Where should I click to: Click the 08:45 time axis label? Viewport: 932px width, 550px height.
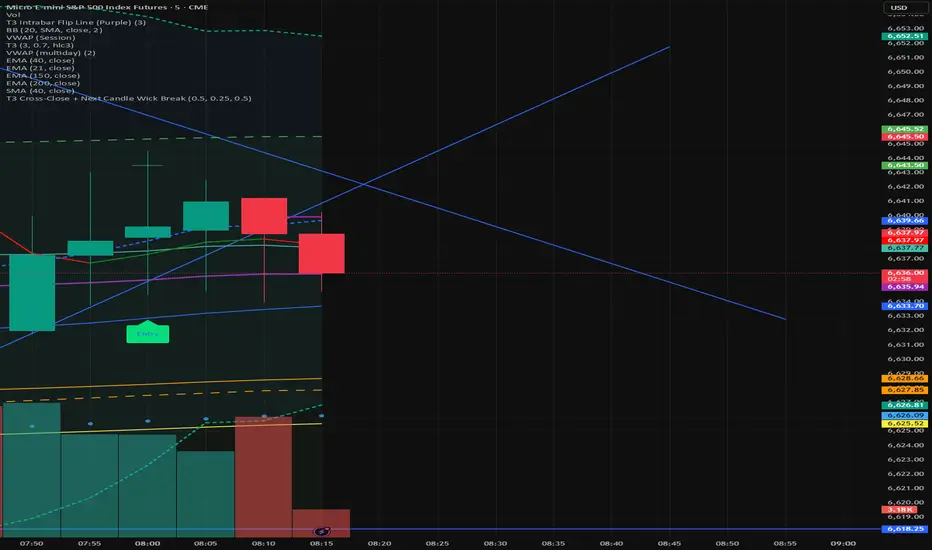[669, 543]
